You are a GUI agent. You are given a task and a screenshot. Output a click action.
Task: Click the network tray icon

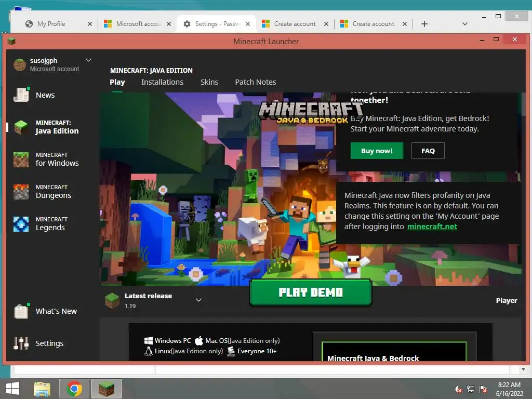[x=471, y=389]
